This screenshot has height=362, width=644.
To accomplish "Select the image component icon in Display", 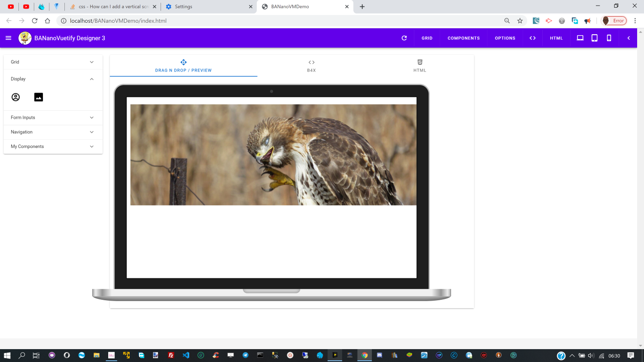I will click(x=39, y=97).
